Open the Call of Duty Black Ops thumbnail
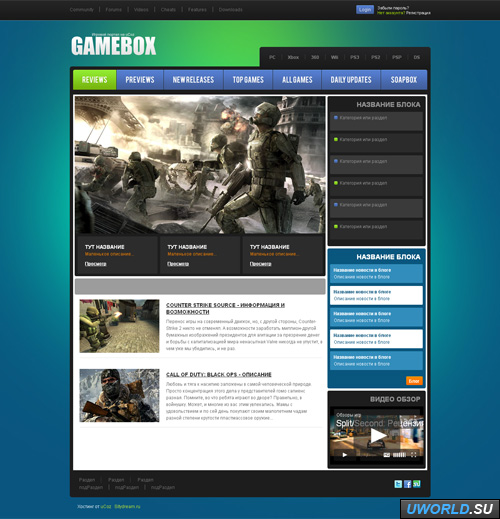 (119, 395)
